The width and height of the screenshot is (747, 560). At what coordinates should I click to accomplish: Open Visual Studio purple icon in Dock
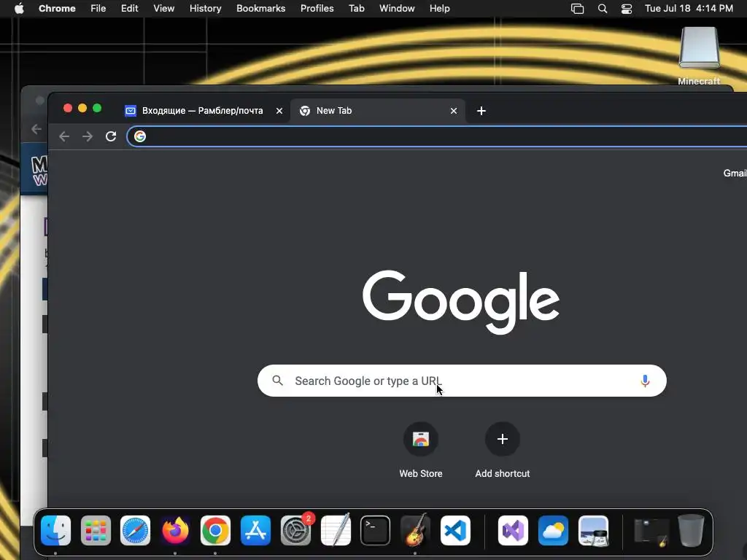point(513,531)
